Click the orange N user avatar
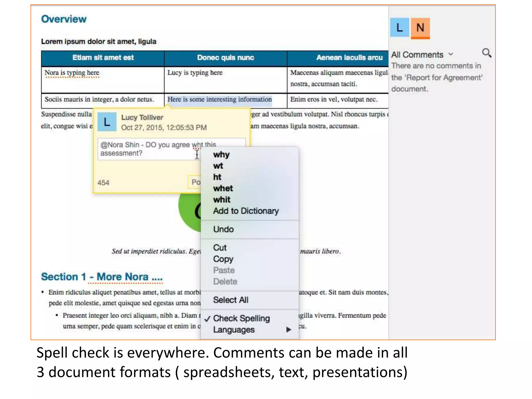The width and height of the screenshot is (532, 399). pyautogui.click(x=420, y=28)
